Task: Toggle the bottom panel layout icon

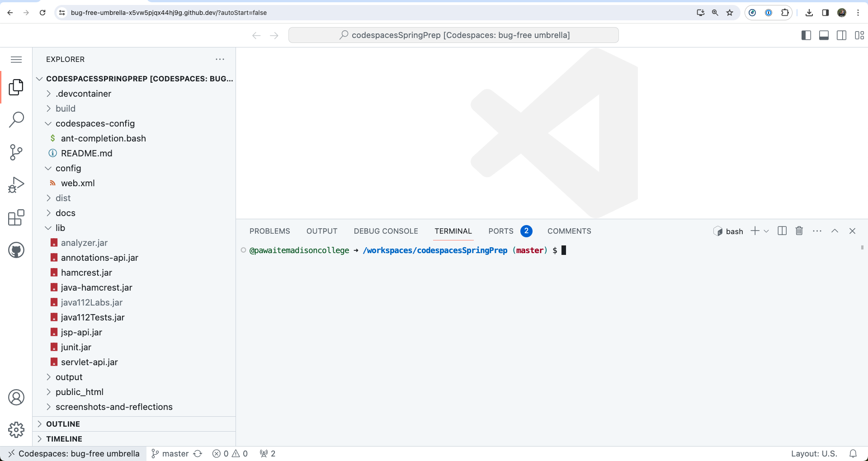Action: pyautogui.click(x=824, y=35)
